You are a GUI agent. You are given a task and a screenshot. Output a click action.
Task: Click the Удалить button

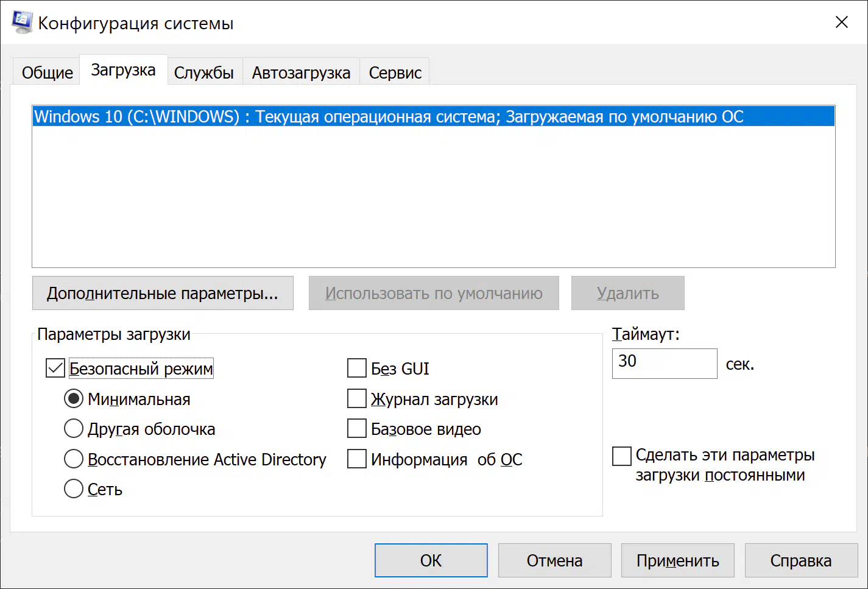coord(627,293)
